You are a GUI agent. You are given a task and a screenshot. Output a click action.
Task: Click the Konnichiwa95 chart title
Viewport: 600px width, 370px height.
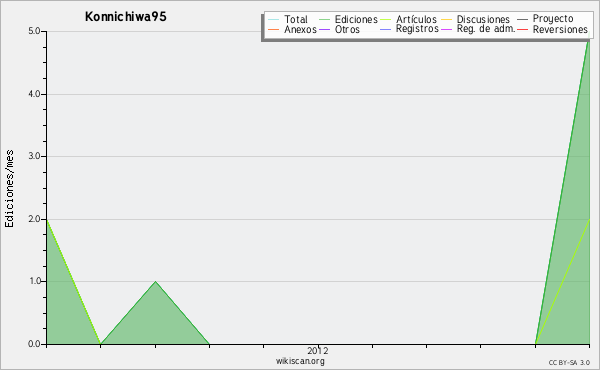pyautogui.click(x=126, y=17)
